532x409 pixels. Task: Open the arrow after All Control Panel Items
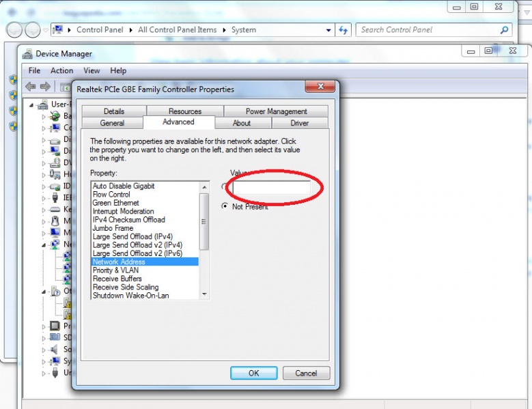tap(224, 30)
